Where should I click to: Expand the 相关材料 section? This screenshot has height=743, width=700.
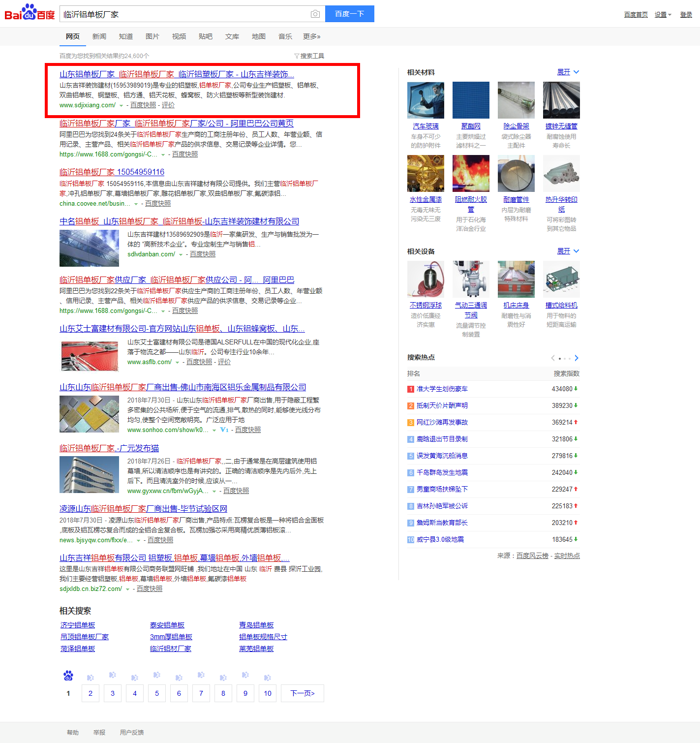coord(568,72)
